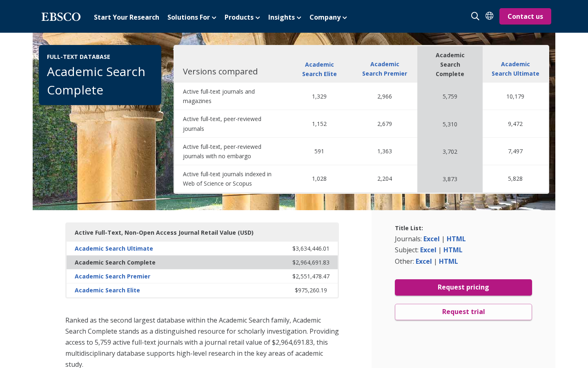Click the Contact us button
This screenshot has height=368, width=588.
click(525, 16)
